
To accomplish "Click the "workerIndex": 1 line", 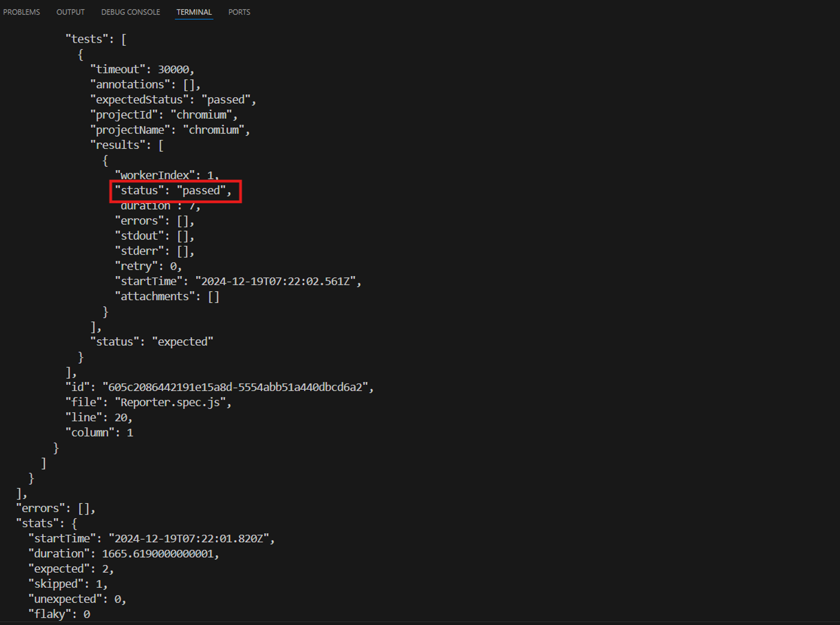I will pyautogui.click(x=167, y=175).
